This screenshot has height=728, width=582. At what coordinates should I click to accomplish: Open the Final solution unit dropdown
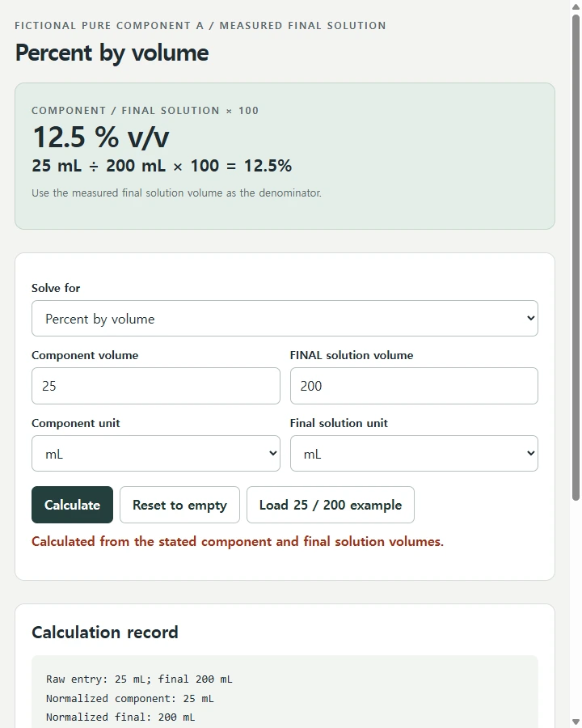pos(414,454)
